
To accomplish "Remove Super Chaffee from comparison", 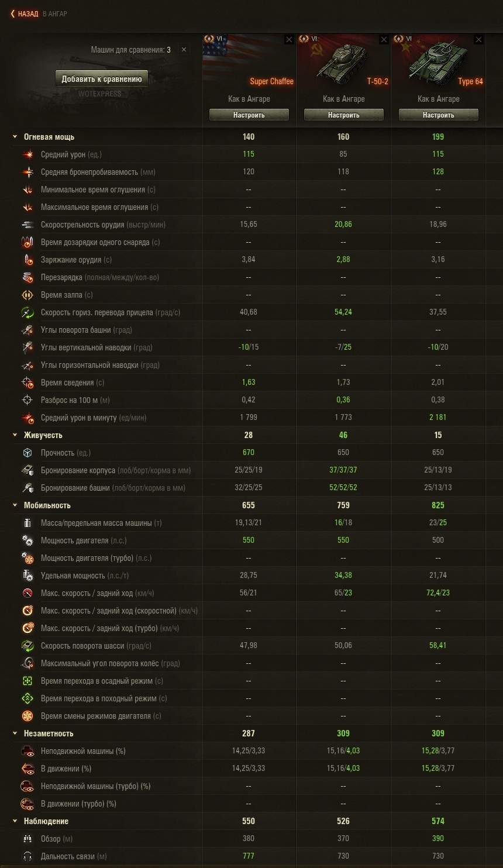I will click(289, 40).
